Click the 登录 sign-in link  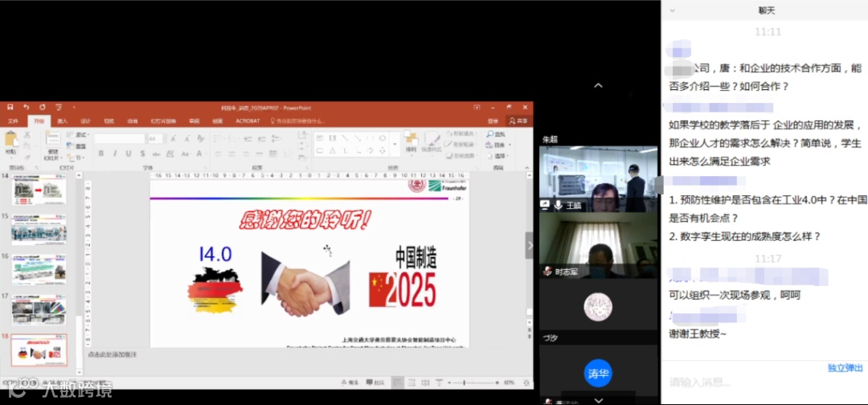click(x=493, y=121)
